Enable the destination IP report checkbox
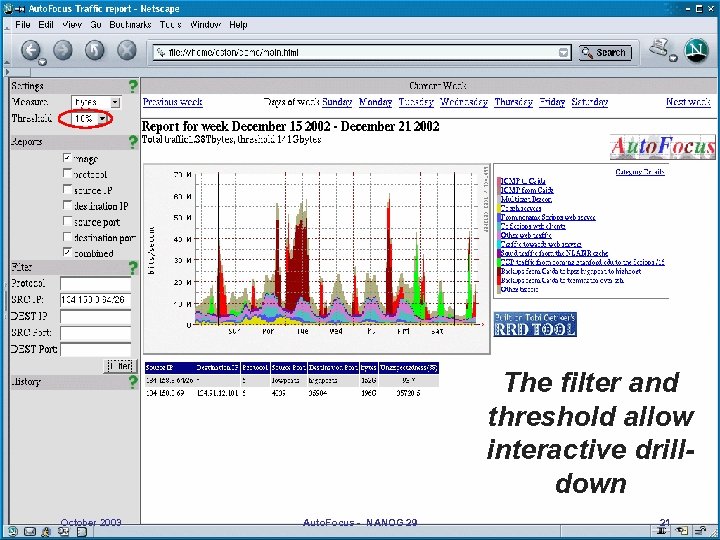 click(x=67, y=205)
